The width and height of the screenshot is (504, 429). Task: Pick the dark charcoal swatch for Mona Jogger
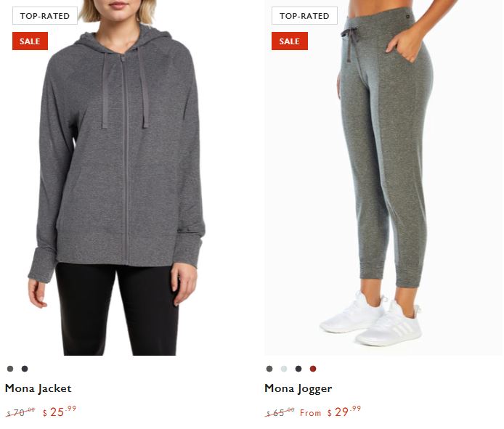(x=298, y=369)
